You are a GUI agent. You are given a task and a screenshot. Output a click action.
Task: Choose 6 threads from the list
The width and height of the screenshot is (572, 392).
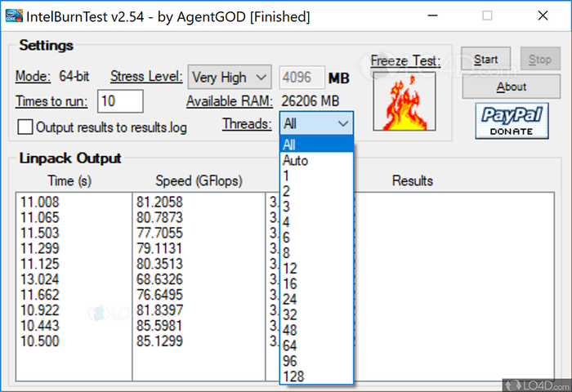coord(316,238)
